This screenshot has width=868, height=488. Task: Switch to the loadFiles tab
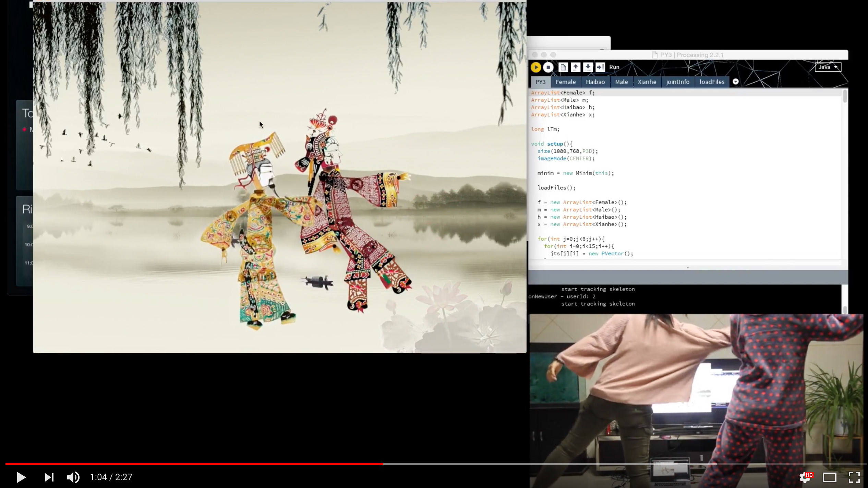712,82
